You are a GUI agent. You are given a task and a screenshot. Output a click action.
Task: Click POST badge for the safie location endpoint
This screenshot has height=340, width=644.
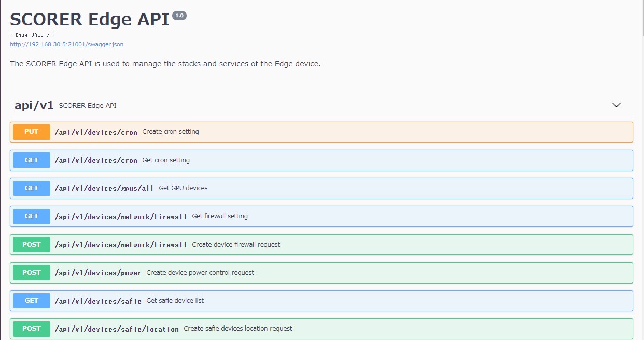pyautogui.click(x=32, y=329)
